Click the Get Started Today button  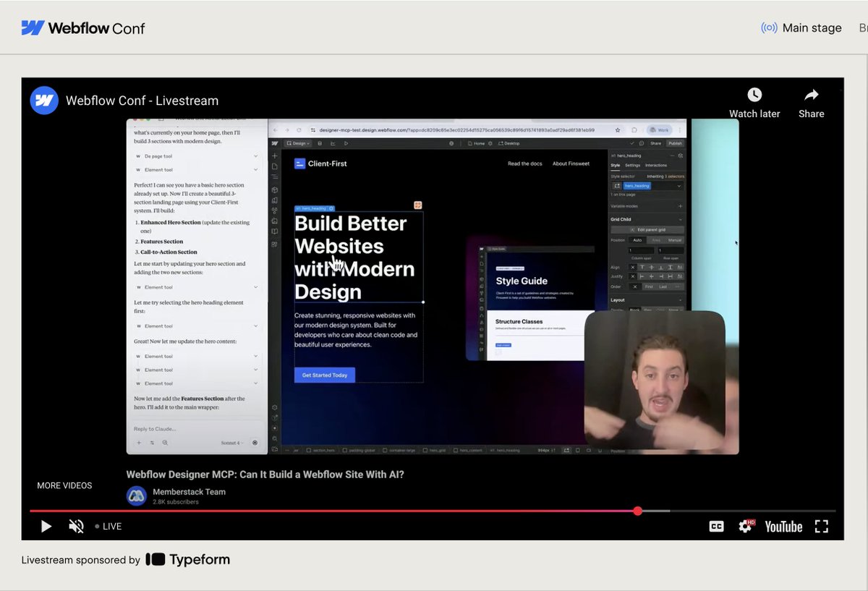324,375
